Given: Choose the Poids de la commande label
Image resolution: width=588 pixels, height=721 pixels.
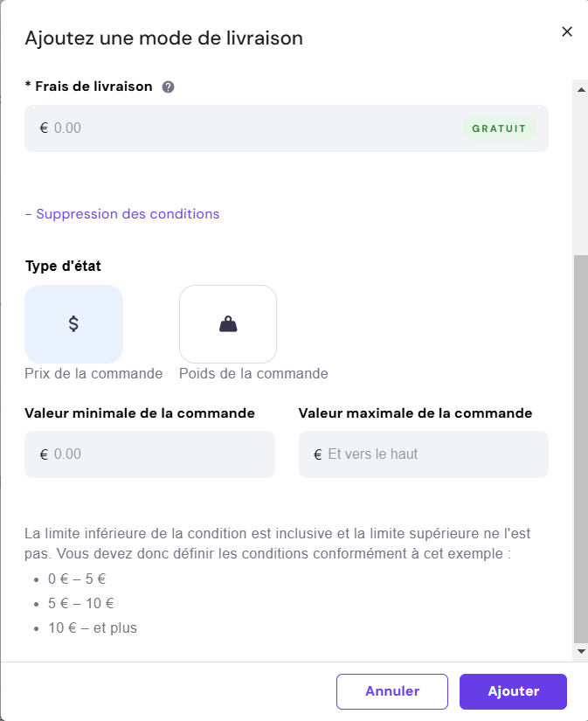Looking at the screenshot, I should coord(253,373).
